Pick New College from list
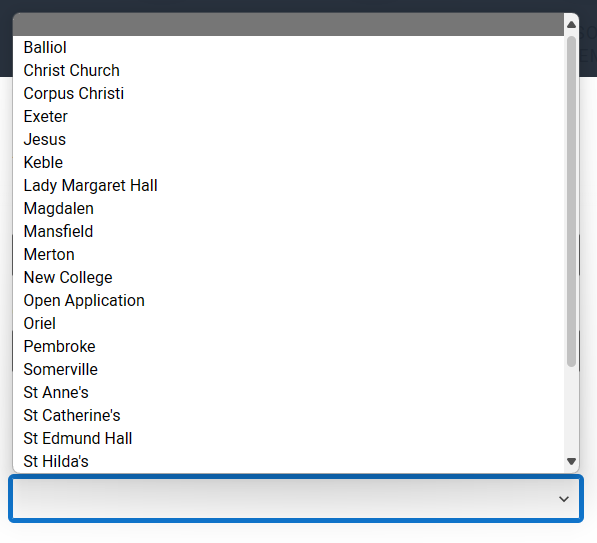This screenshot has height=543, width=597. pyautogui.click(x=288, y=278)
